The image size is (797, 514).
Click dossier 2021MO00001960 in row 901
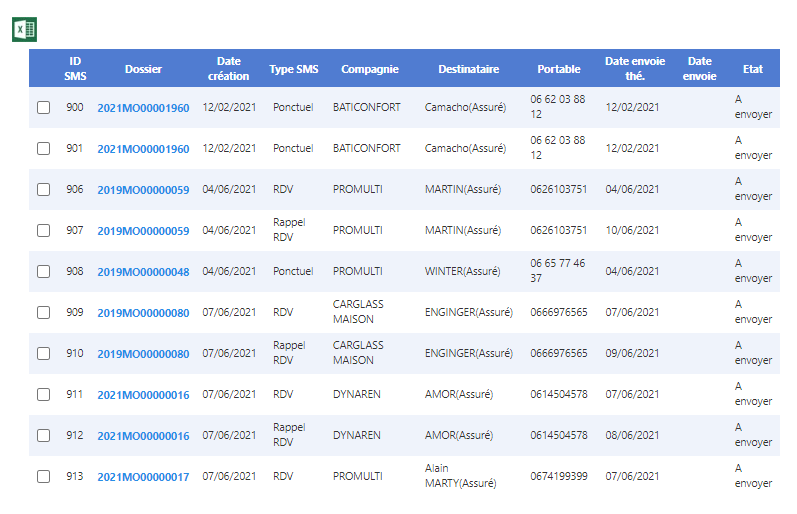[143, 149]
